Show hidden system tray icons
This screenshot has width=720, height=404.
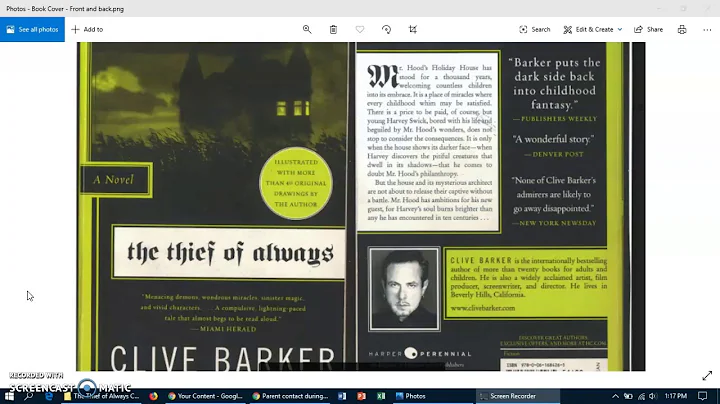[x=615, y=396]
